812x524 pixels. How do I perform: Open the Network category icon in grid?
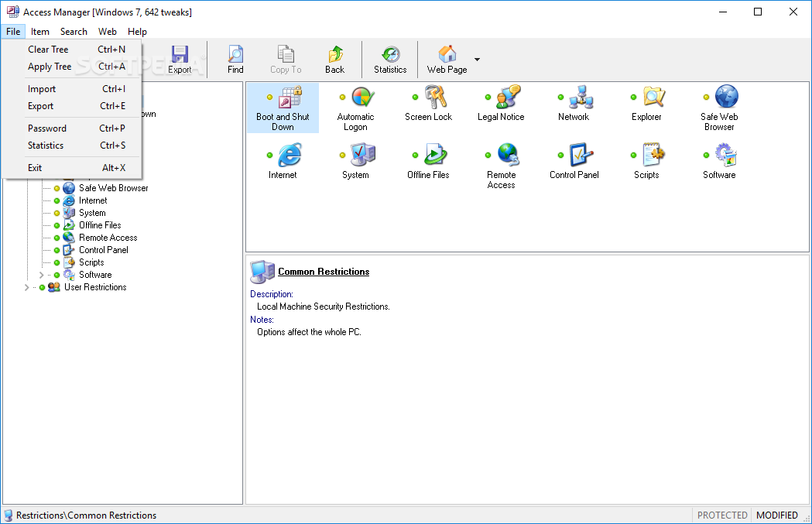(x=574, y=104)
